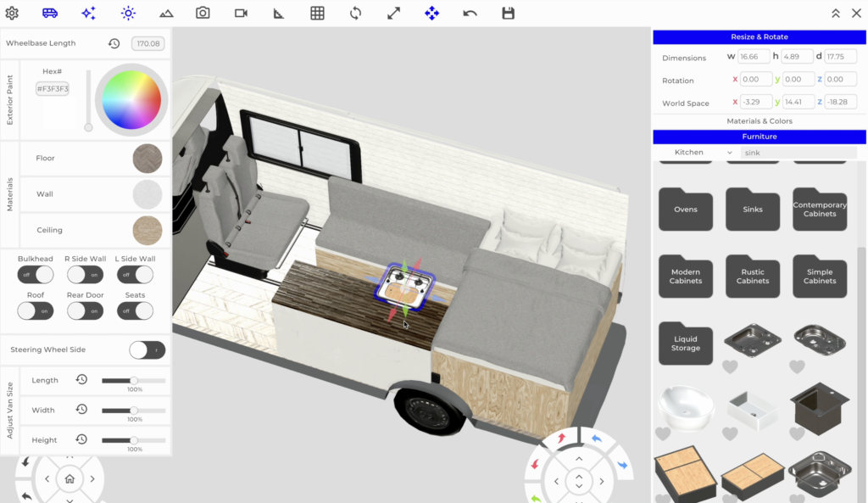Toggle the L Side Wall switch
Screen dimensions: 868x503
(x=135, y=275)
